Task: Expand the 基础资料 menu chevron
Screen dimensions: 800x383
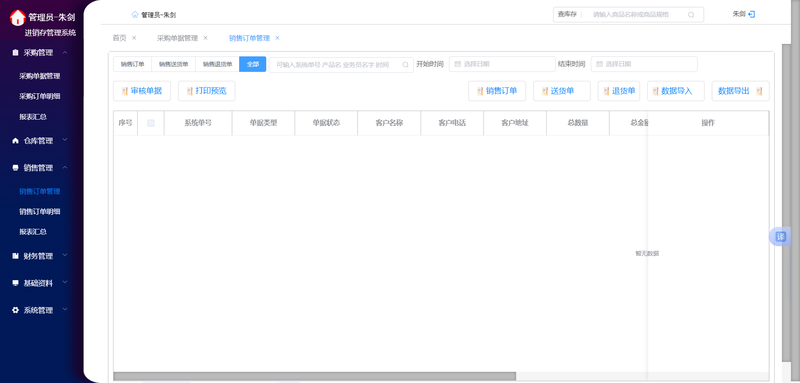Action: (x=65, y=283)
